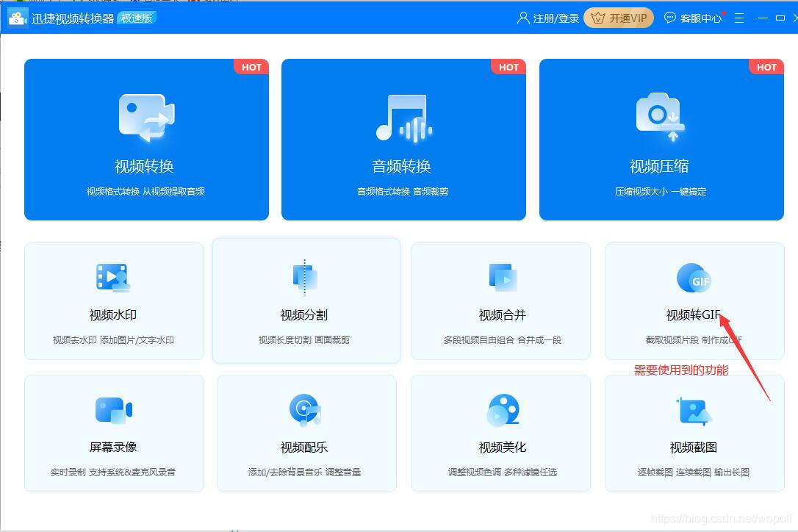
Task: Click the 视频美化 title text
Action: coord(503,447)
